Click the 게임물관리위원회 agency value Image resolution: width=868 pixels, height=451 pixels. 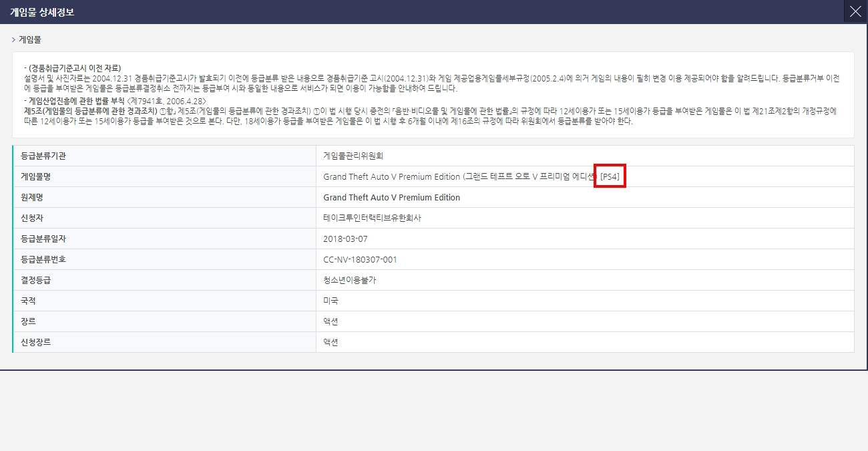coord(353,156)
